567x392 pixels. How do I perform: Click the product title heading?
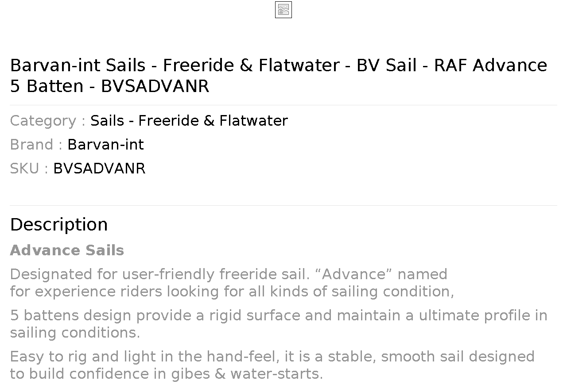pyautogui.click(x=279, y=75)
